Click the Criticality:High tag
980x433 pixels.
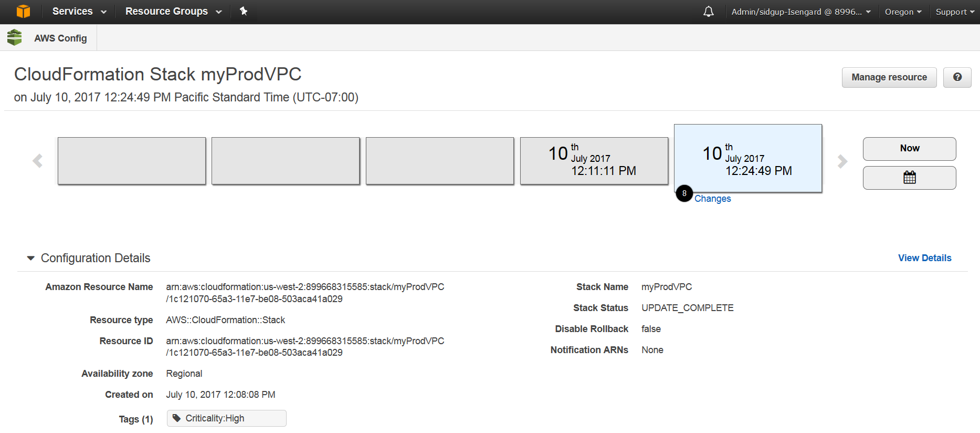tap(227, 418)
